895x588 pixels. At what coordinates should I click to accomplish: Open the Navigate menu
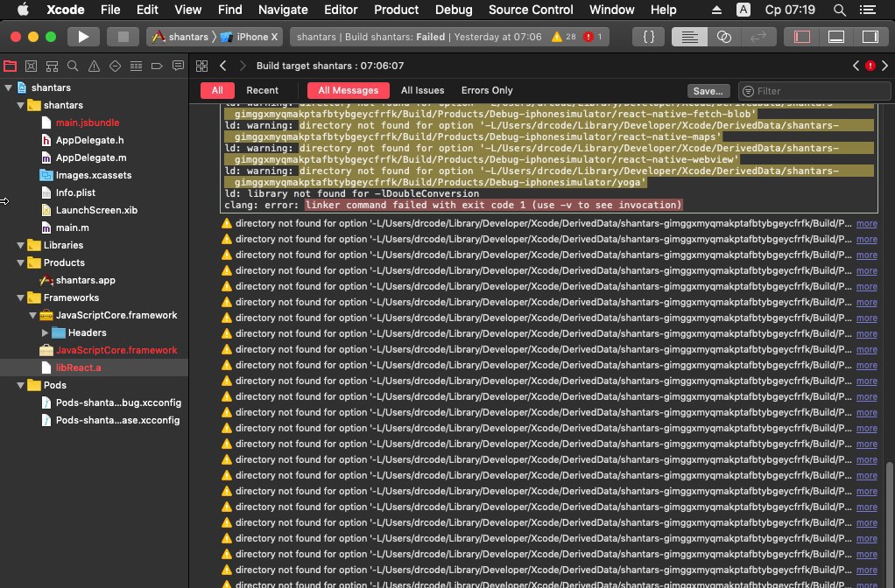[283, 10]
